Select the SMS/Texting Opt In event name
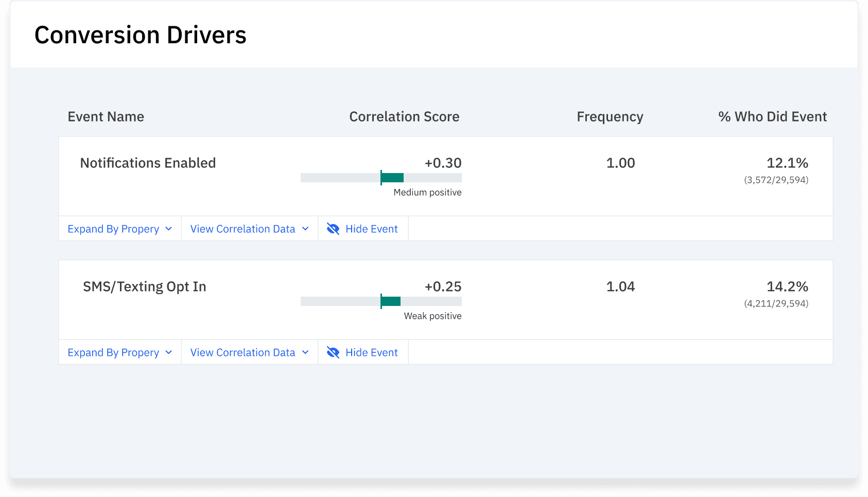 [145, 287]
